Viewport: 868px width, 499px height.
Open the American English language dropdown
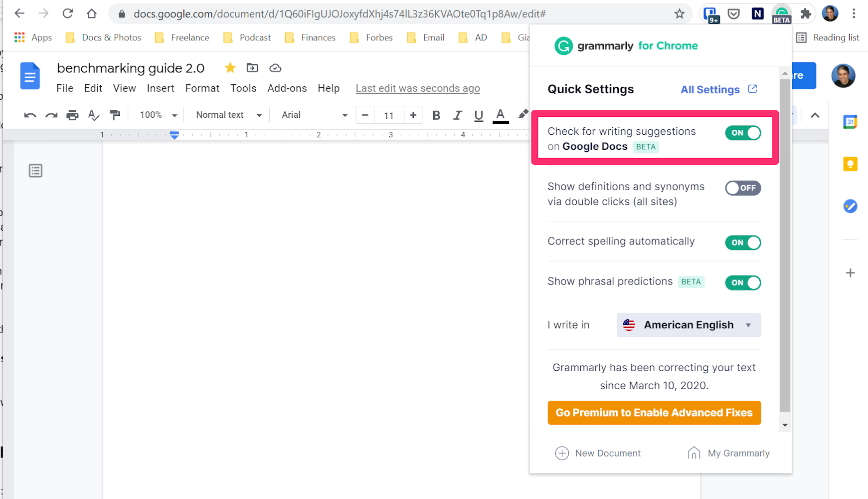tap(689, 325)
